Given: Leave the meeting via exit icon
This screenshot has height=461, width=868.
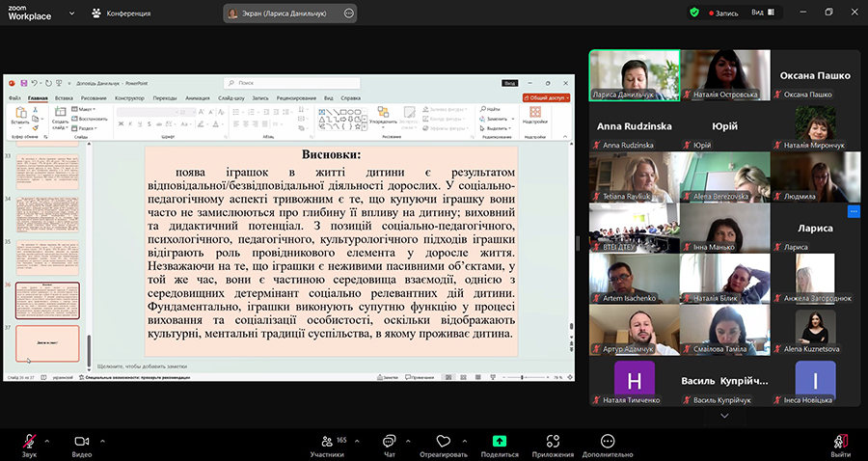Looking at the screenshot, I should point(841,442).
